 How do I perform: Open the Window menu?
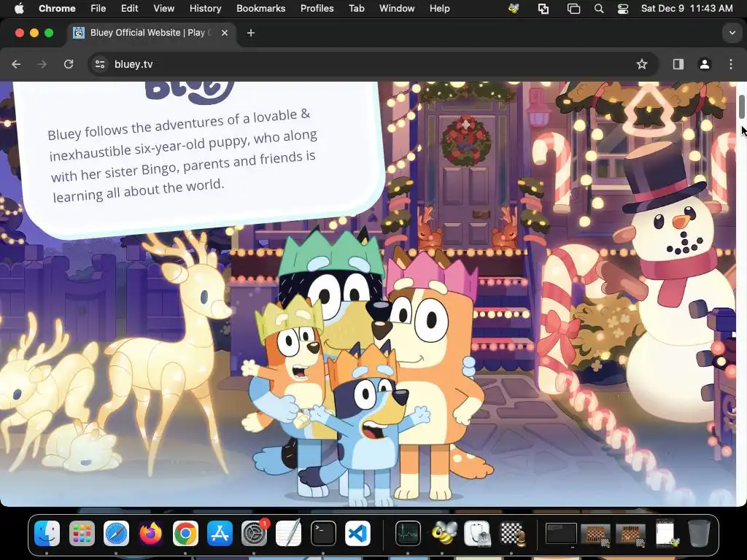pyautogui.click(x=397, y=9)
